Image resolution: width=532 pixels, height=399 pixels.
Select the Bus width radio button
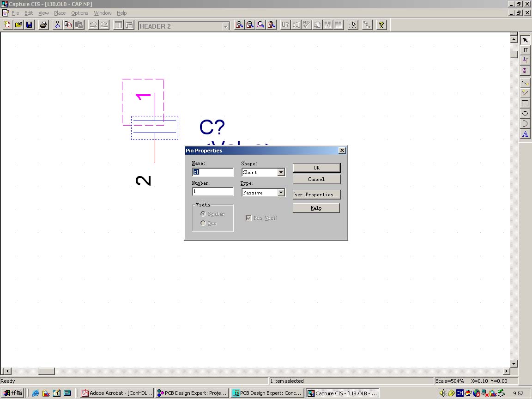203,223
